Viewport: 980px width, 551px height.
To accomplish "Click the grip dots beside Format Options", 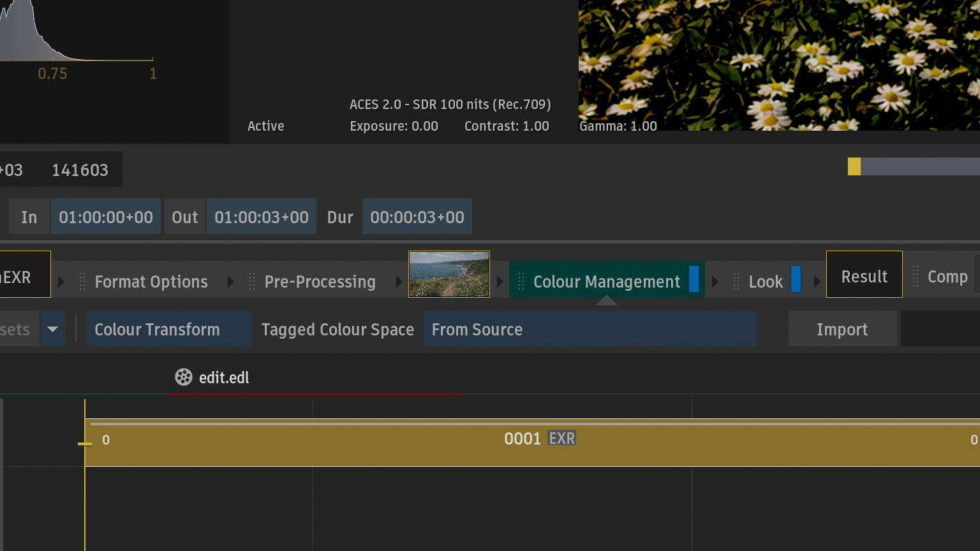I will tap(82, 281).
